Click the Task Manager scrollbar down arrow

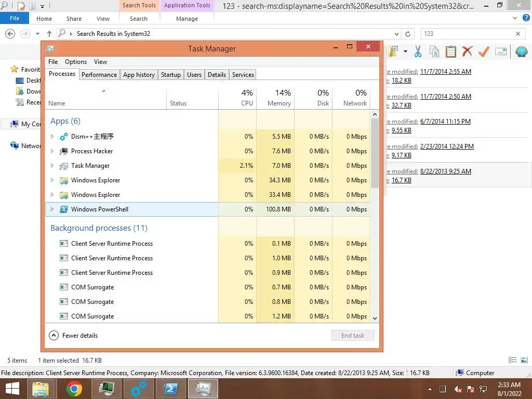pos(375,318)
